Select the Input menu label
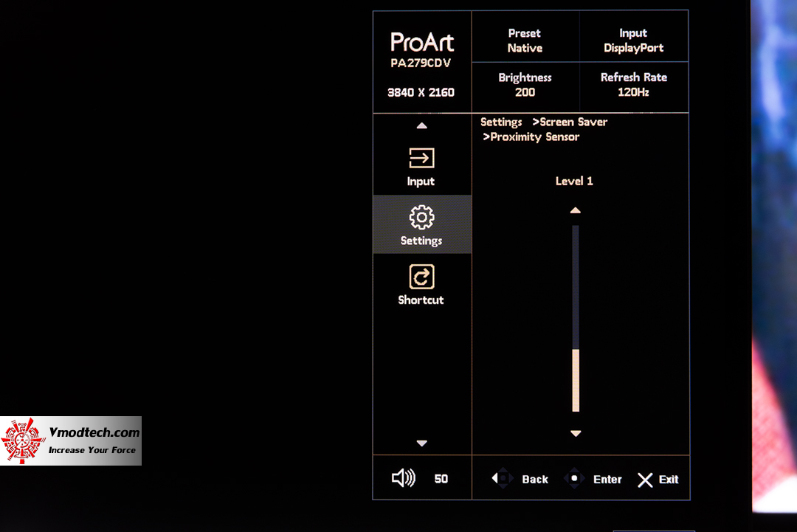This screenshot has width=797, height=532. [421, 182]
